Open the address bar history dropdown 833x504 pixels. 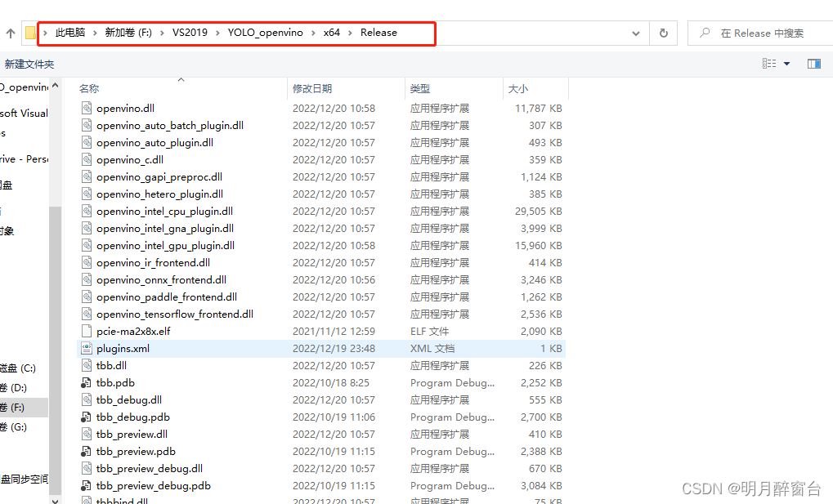pyautogui.click(x=636, y=33)
